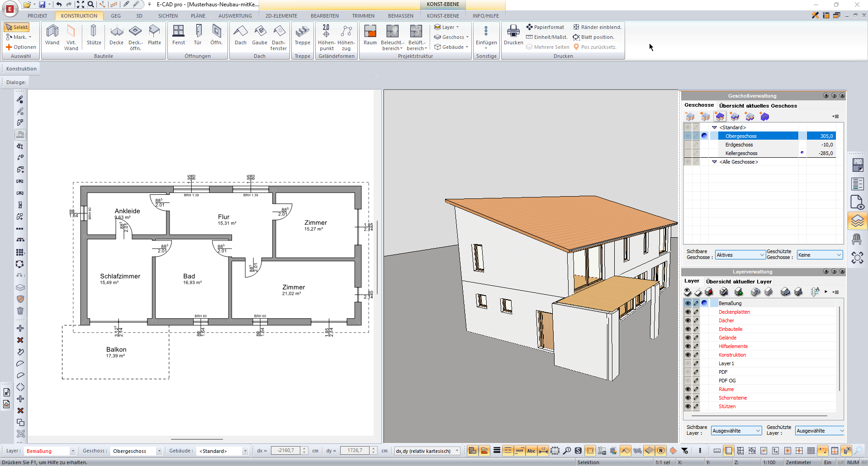868x466 pixels.
Task: Click the dx coordinate input field
Action: [x=285, y=451]
